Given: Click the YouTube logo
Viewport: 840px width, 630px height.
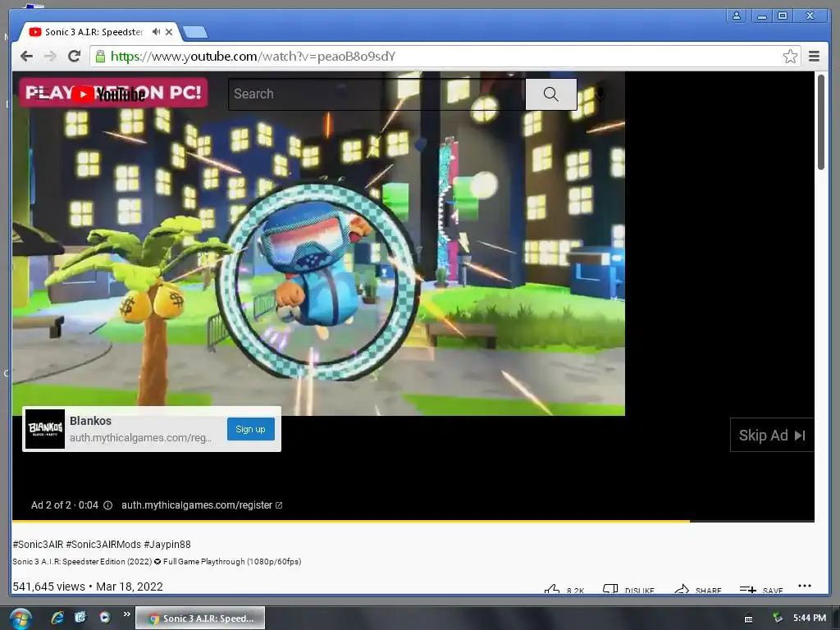Looking at the screenshot, I should pyautogui.click(x=110, y=94).
